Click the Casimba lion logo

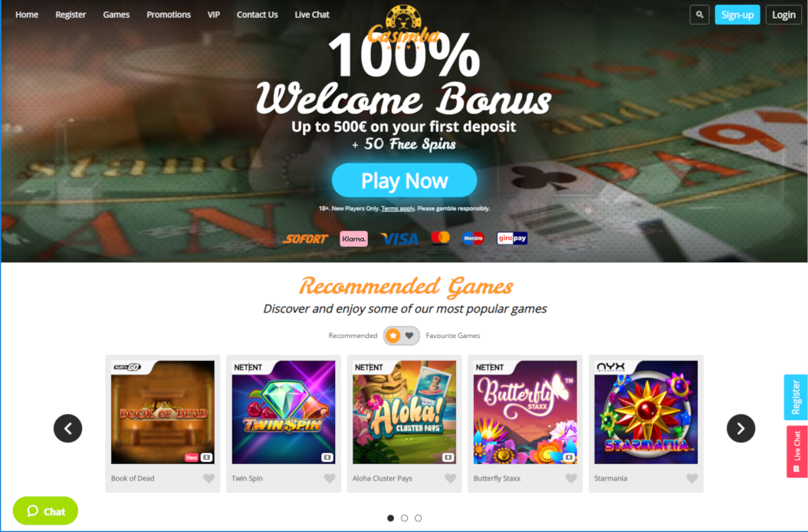click(x=403, y=25)
